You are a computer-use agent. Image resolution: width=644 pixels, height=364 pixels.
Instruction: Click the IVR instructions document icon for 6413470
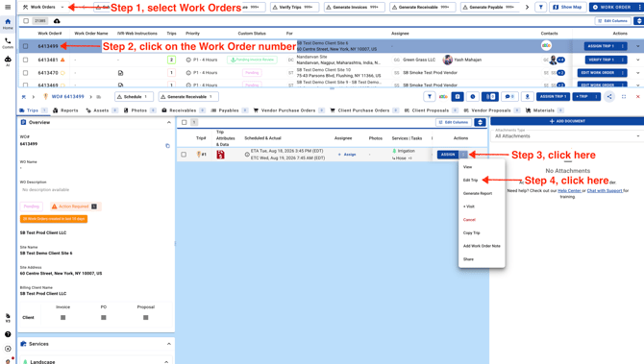120,73
